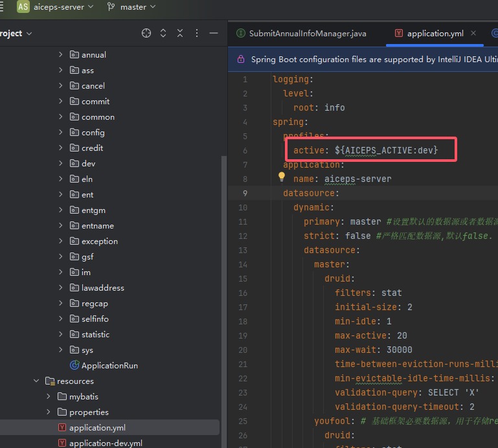
Task: Expand the common folder
Action: 61,117
